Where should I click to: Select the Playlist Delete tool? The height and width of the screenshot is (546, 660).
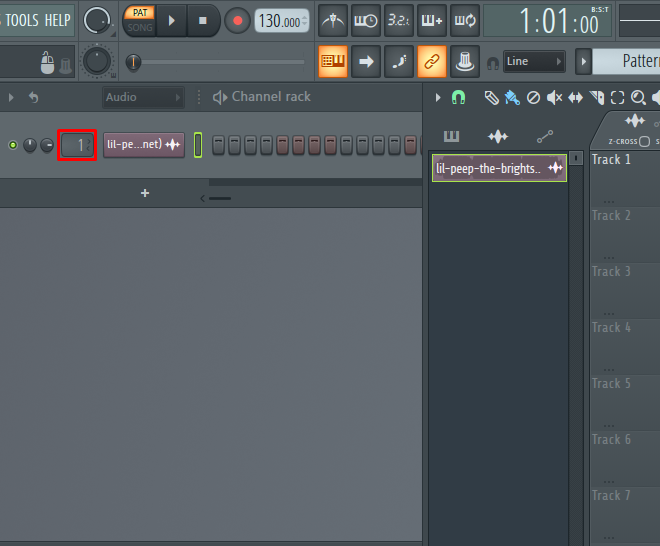(x=533, y=98)
